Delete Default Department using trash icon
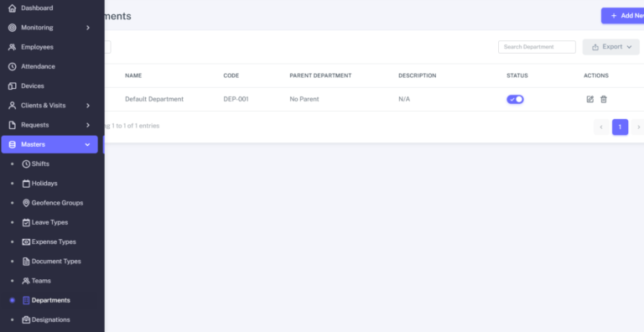Image resolution: width=644 pixels, height=332 pixels. click(x=604, y=99)
